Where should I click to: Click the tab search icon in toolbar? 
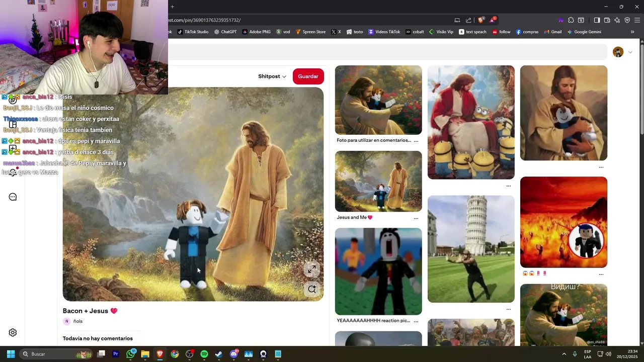[x=581, y=20]
